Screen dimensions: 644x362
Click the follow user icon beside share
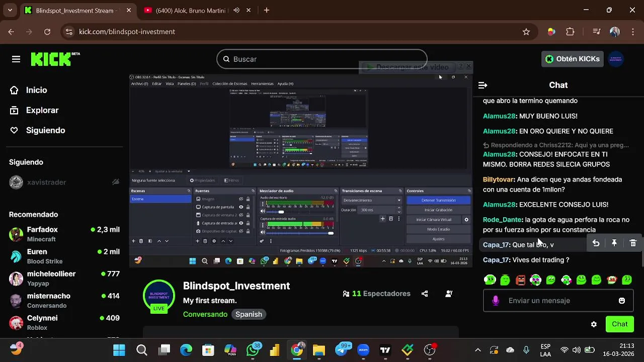coord(449,294)
